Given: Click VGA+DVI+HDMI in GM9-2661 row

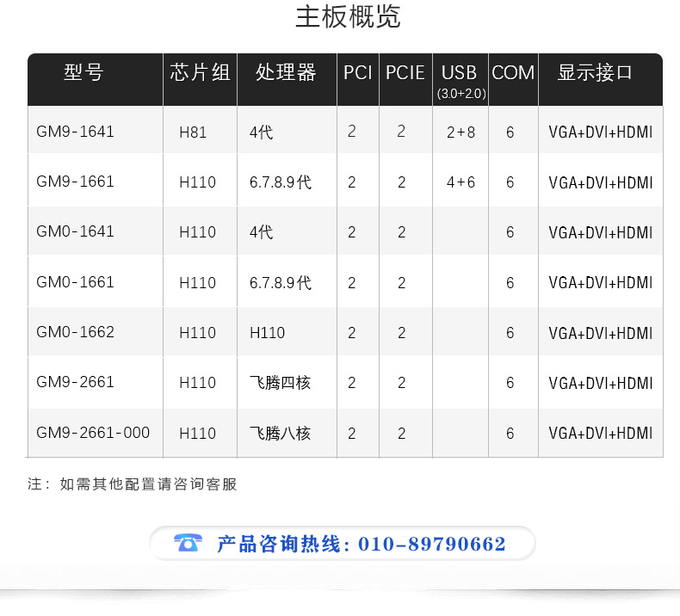Looking at the screenshot, I should pyautogui.click(x=600, y=383).
